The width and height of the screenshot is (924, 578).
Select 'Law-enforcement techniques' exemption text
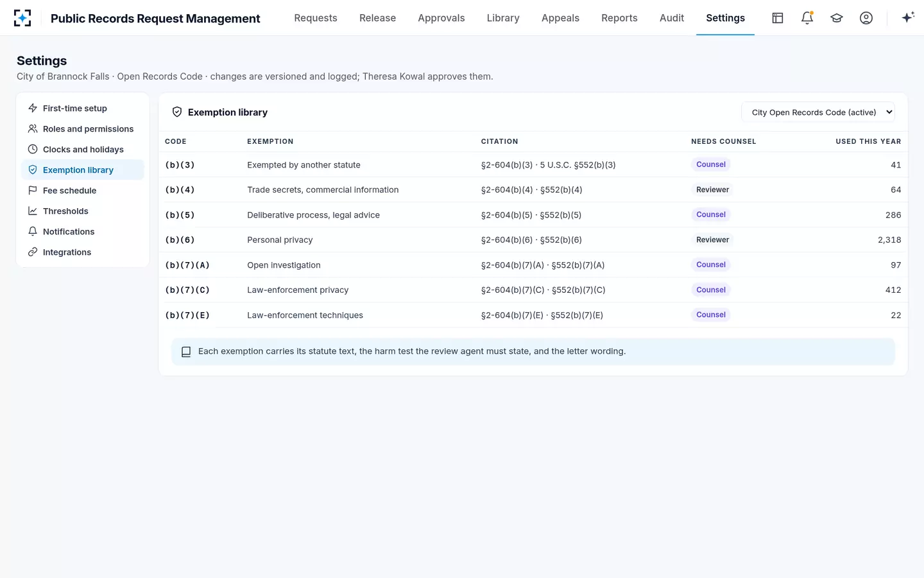pyautogui.click(x=305, y=315)
